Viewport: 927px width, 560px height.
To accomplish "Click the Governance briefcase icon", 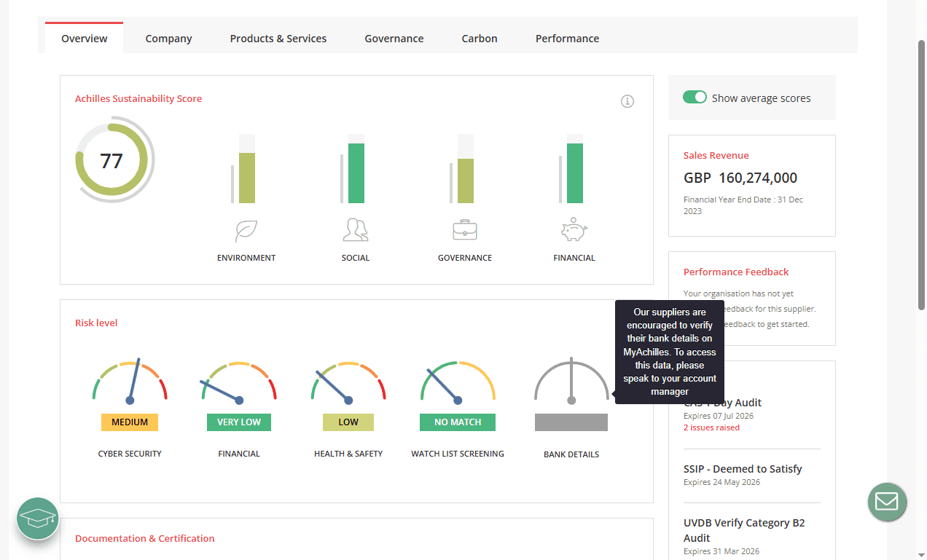I will tap(465, 229).
